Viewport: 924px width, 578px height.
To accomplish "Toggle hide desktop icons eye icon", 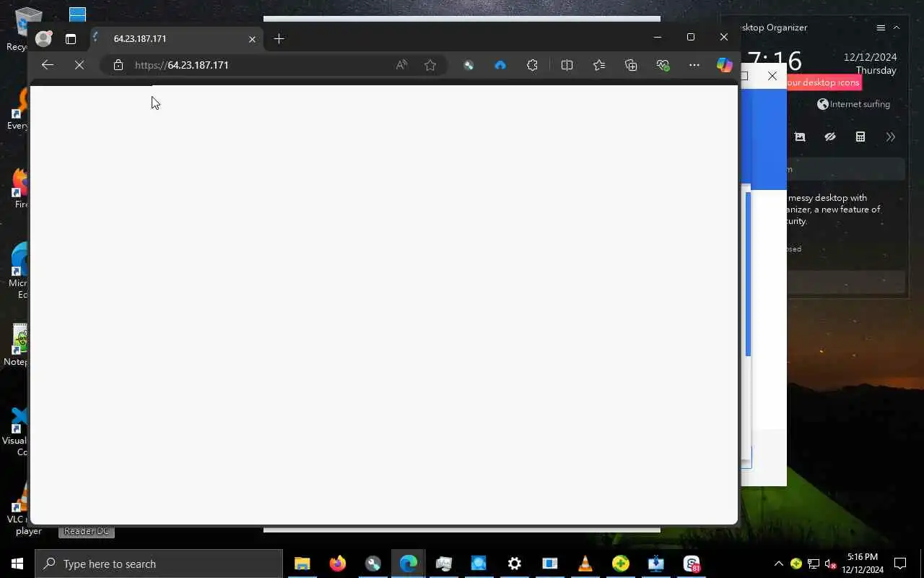I will (x=830, y=137).
